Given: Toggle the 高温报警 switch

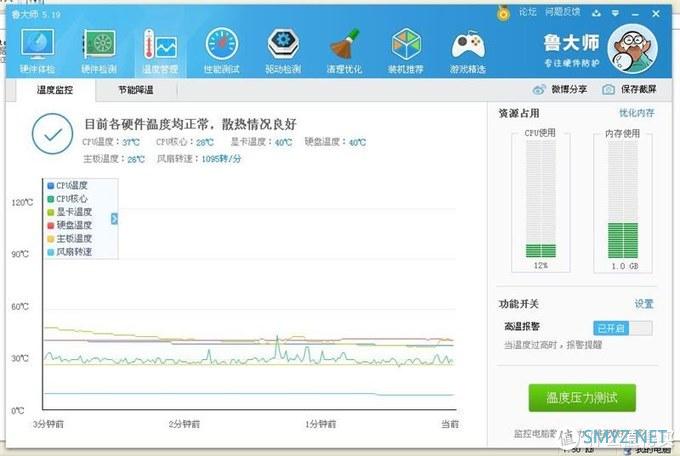Looking at the screenshot, I should 622,328.
